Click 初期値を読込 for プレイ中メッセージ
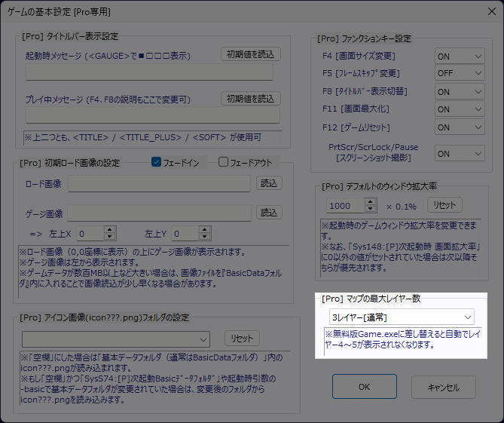Image resolution: width=504 pixels, height=423 pixels. [x=250, y=99]
